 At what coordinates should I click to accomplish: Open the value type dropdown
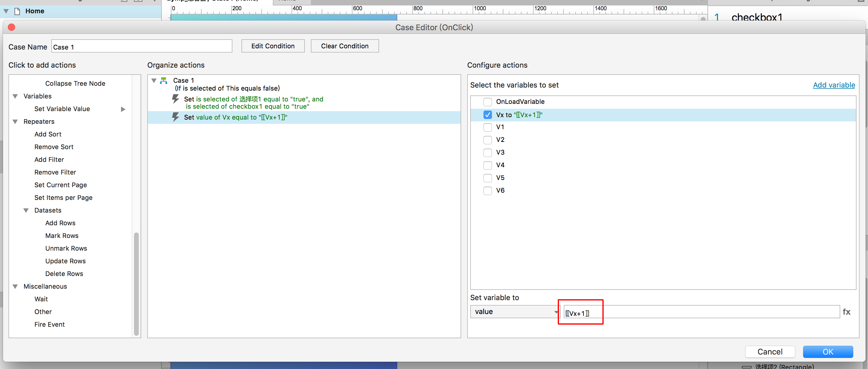click(514, 312)
